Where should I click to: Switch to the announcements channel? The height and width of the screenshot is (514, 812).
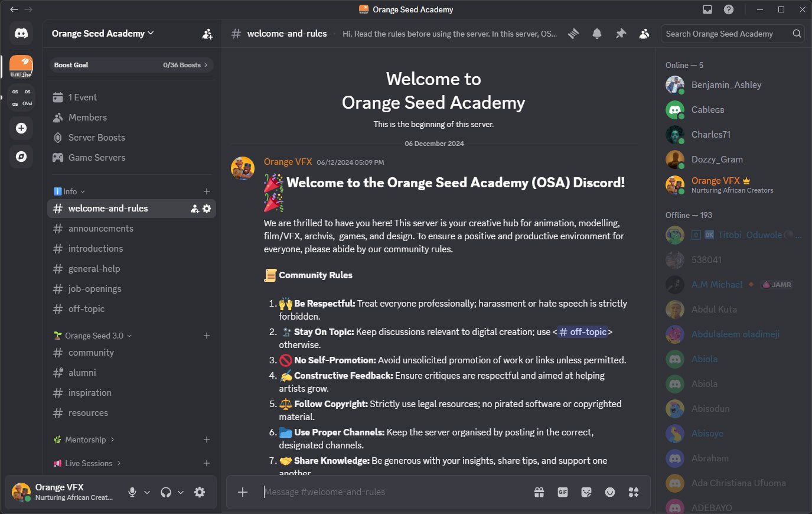tap(101, 229)
